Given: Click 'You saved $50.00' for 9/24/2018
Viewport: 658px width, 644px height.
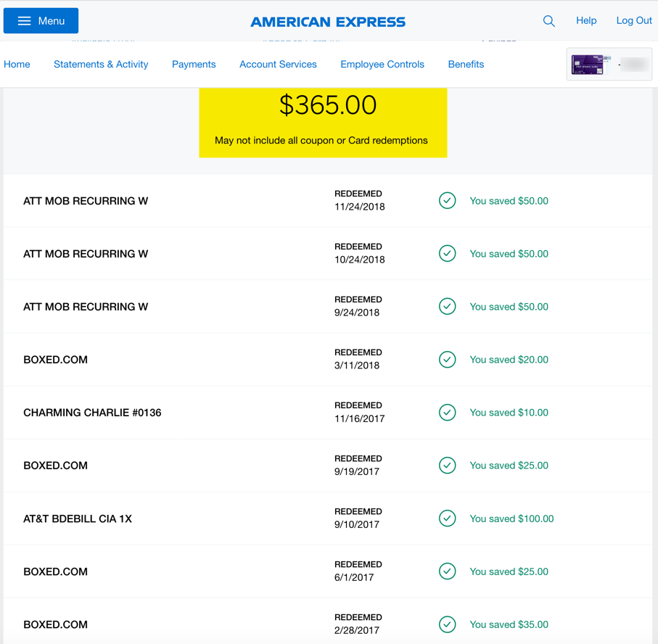Looking at the screenshot, I should click(x=509, y=307).
